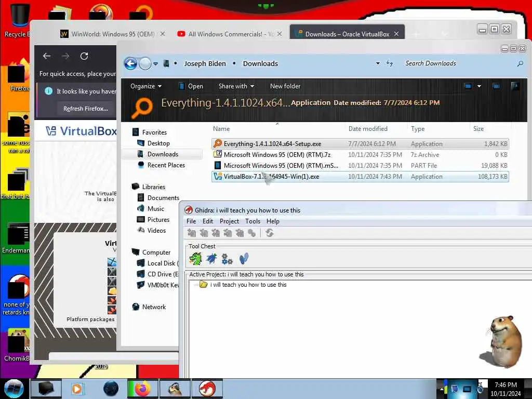Open the view options dropdown arrow
The width and height of the screenshot is (532, 399).
(x=479, y=86)
